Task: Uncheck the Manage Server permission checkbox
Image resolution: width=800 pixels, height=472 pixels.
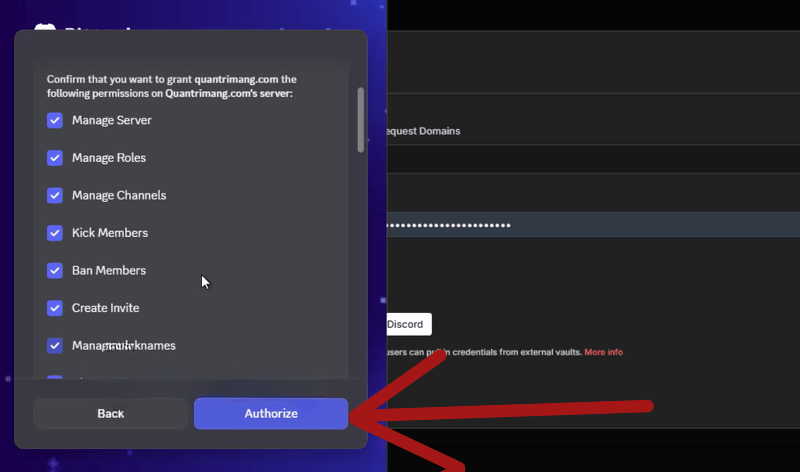Action: pyautogui.click(x=55, y=120)
